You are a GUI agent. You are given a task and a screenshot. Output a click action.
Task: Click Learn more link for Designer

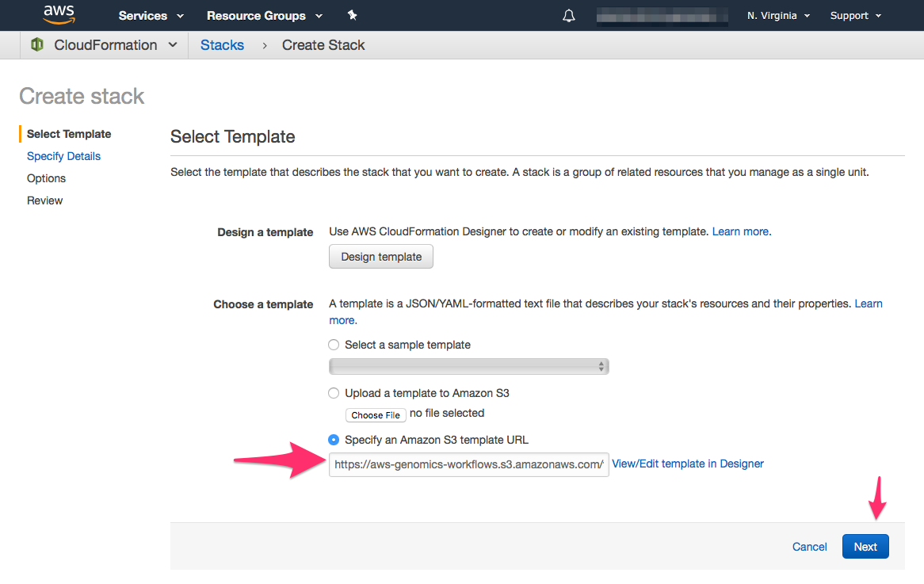[741, 231]
